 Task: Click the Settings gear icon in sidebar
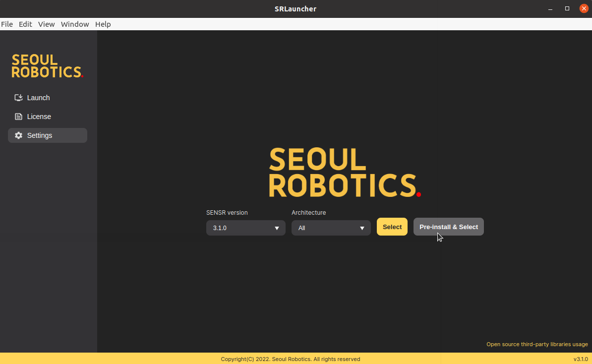tap(18, 135)
